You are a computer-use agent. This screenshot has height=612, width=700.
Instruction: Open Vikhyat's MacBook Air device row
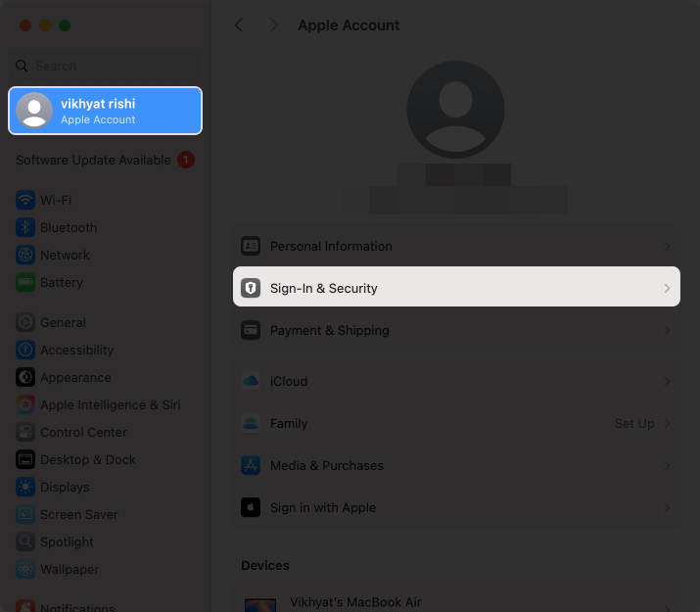tap(456, 598)
